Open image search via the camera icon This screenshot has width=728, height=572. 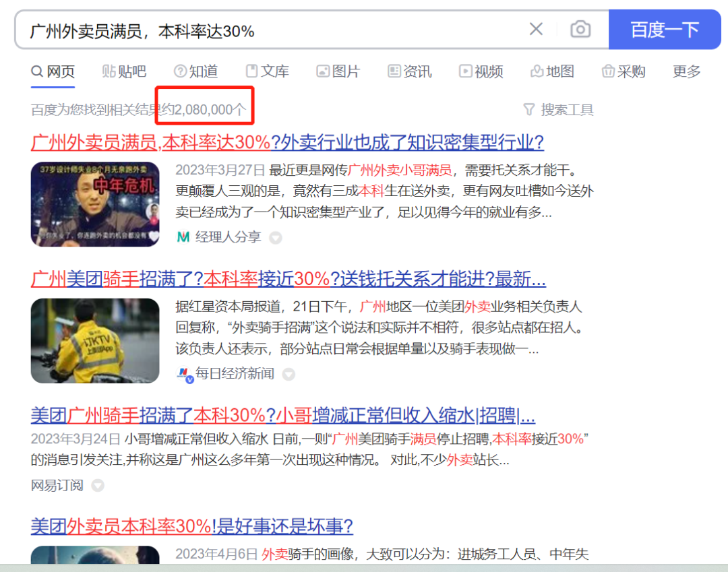[x=580, y=29]
